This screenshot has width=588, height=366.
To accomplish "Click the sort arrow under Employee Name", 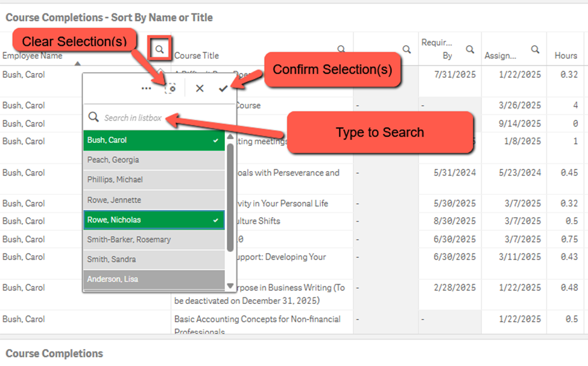I will [x=77, y=63].
